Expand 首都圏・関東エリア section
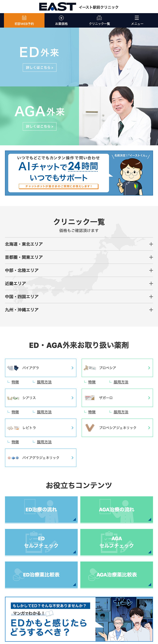Viewport: 158px width, 644px height. tap(79, 257)
